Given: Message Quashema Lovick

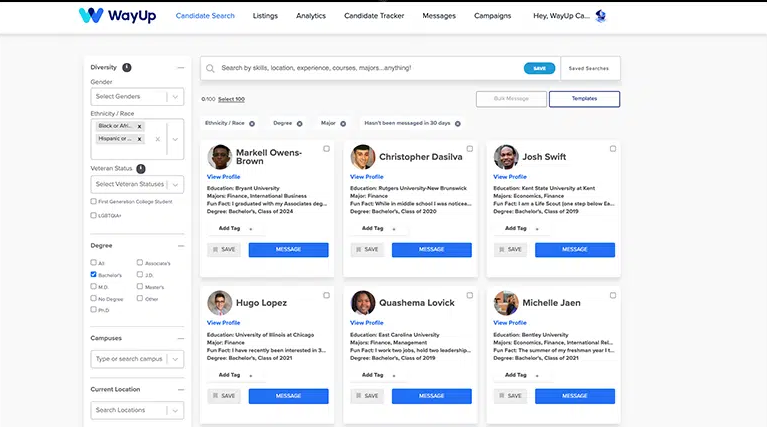Looking at the screenshot, I should point(432,396).
